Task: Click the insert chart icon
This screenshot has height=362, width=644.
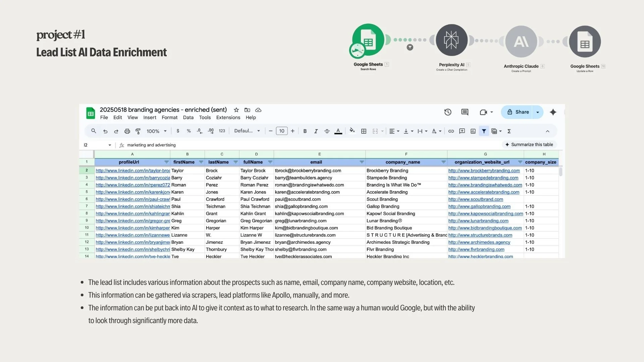Action: tap(473, 131)
